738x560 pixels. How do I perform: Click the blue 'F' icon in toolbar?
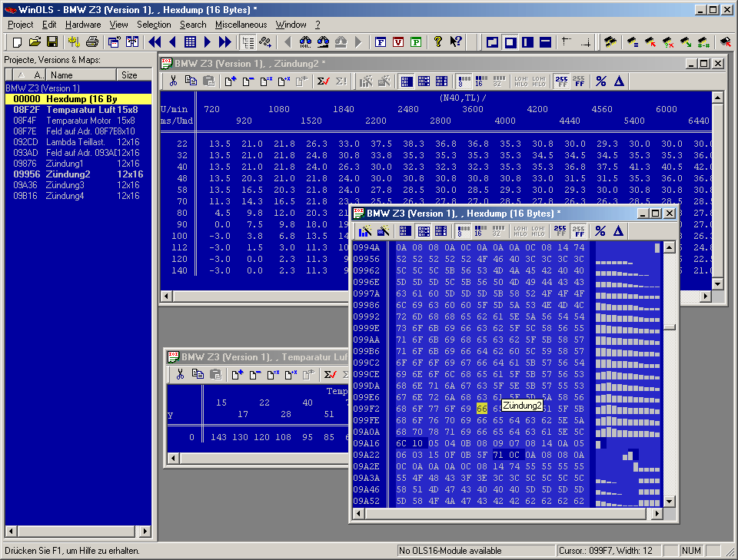coord(381,41)
